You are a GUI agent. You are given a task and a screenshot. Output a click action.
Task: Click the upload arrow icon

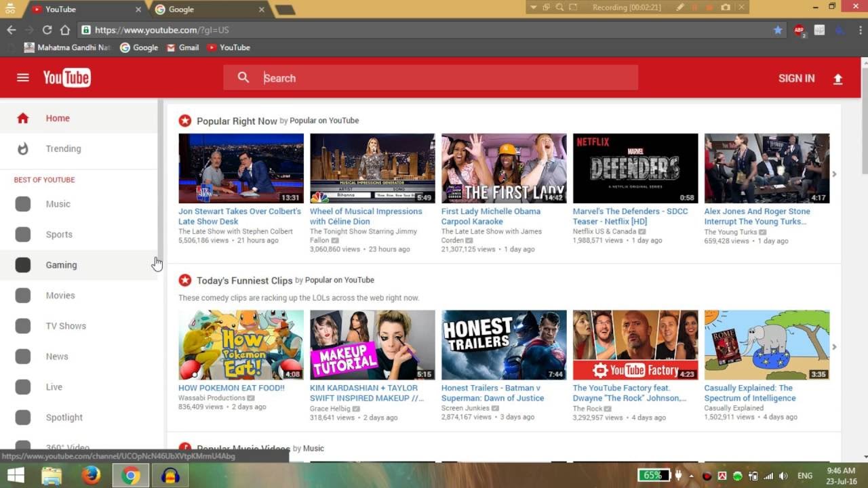click(838, 79)
